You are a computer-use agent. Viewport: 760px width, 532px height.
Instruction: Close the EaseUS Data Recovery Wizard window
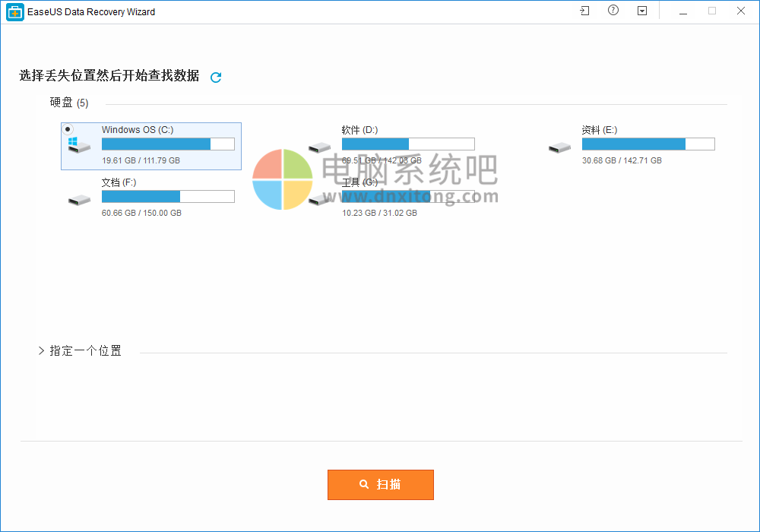click(x=740, y=11)
